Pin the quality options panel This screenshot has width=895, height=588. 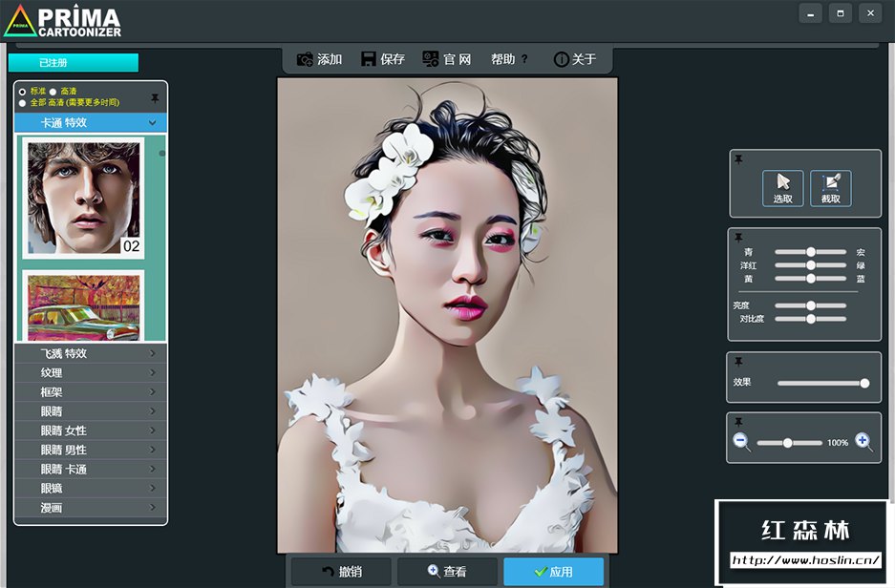point(155,98)
